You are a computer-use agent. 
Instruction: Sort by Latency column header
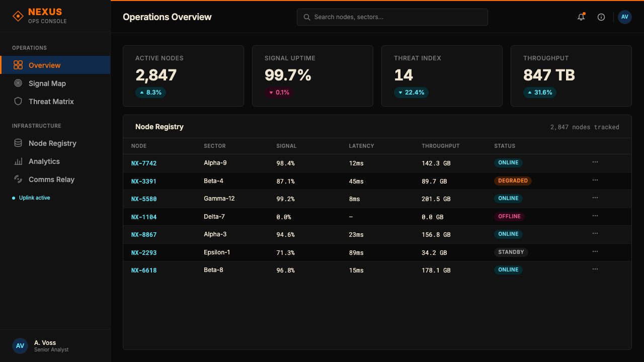pos(362,146)
